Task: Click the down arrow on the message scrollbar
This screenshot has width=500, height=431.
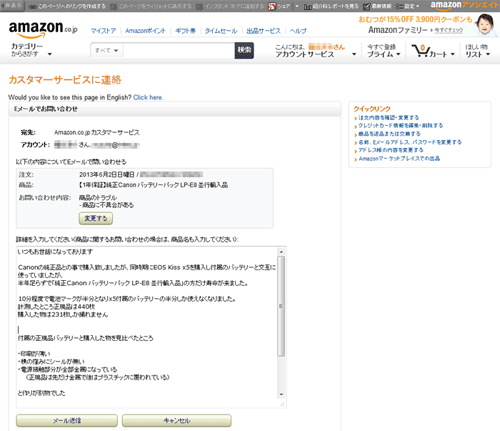Action: pos(281,394)
